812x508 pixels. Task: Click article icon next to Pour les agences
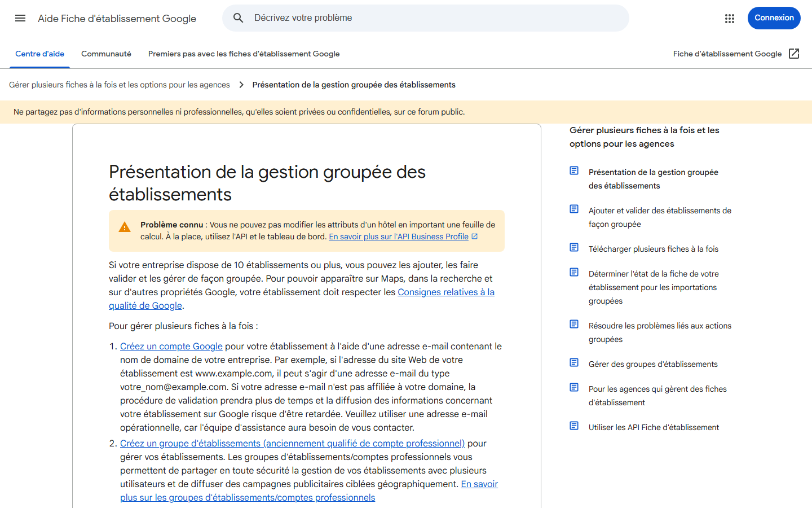574,387
